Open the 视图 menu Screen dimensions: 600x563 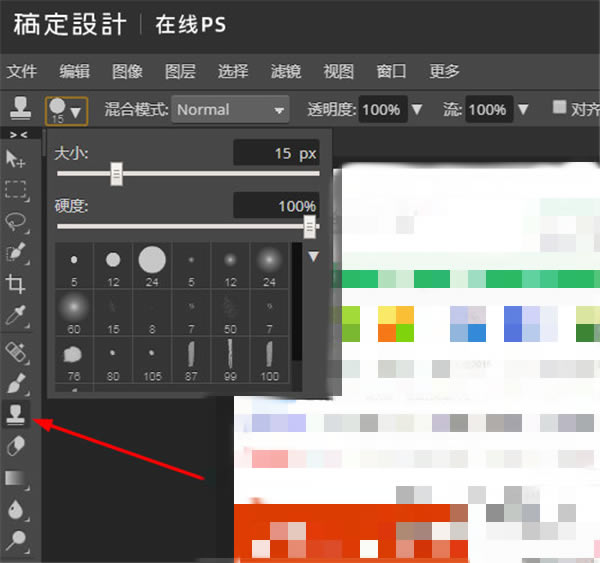339,72
